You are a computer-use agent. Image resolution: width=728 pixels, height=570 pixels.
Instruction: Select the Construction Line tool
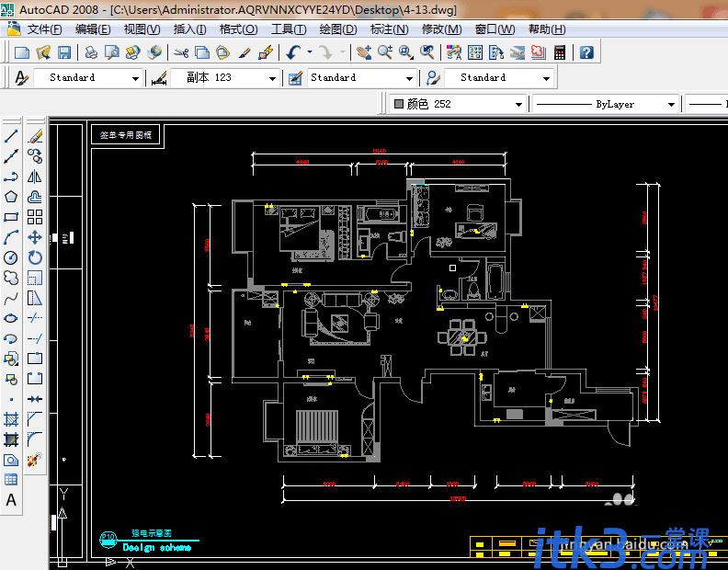point(11,156)
